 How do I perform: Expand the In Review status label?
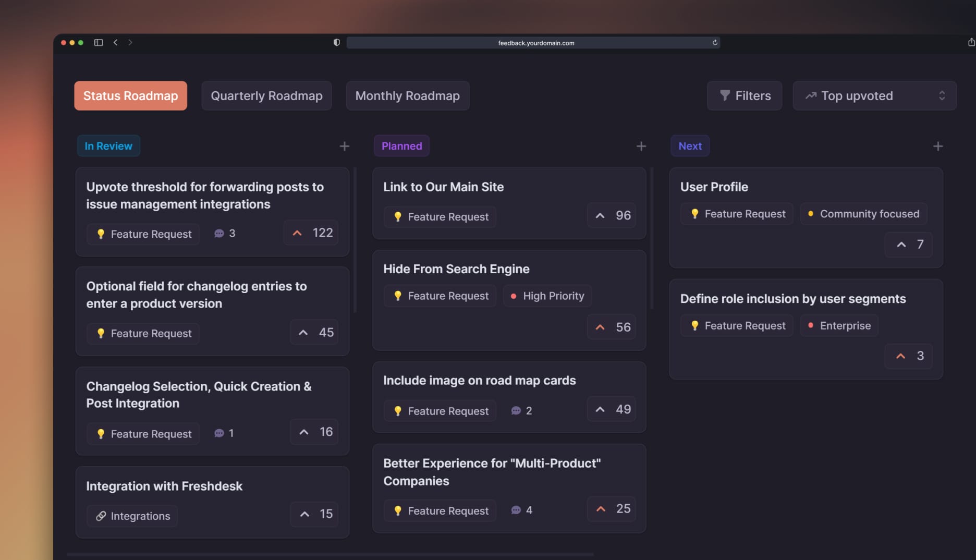point(108,146)
